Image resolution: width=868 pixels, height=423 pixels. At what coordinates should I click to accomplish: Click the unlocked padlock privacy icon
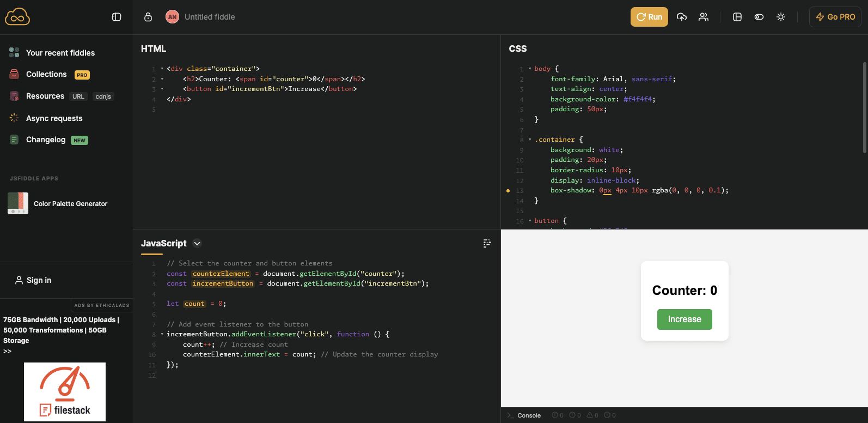(x=148, y=17)
